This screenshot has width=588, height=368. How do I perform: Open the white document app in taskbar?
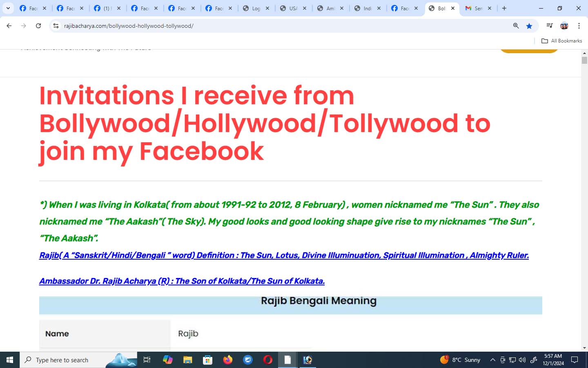point(288,360)
